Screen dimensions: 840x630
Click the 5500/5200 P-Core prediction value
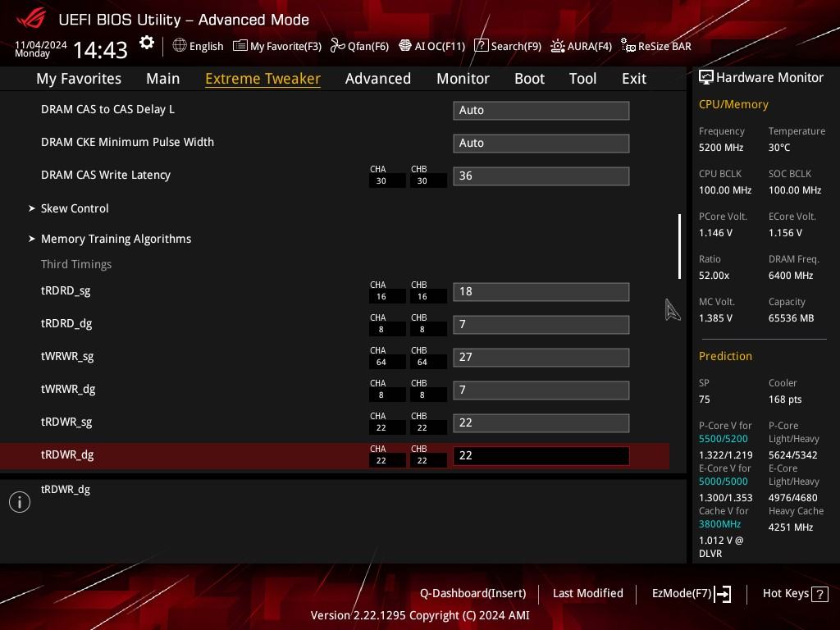coord(723,439)
